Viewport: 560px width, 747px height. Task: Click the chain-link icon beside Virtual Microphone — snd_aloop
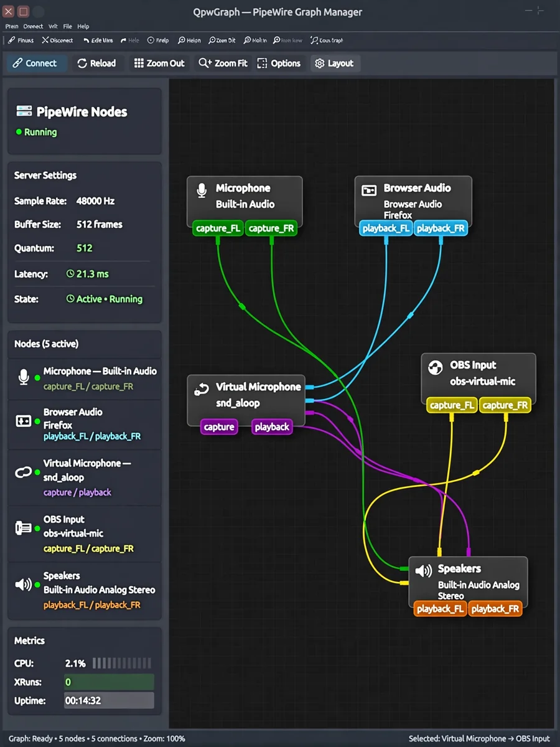(x=23, y=473)
